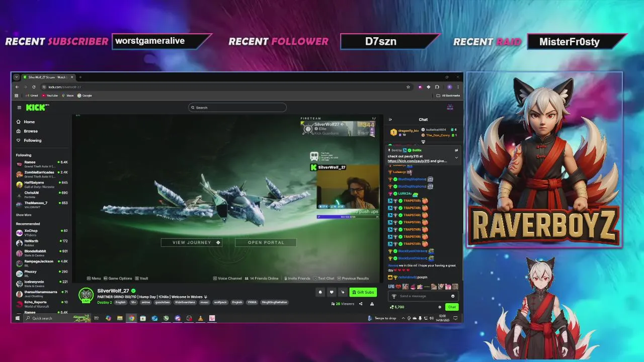Open chat settings gear
Viewport: 644px width, 362px height.
[x=440, y=307]
